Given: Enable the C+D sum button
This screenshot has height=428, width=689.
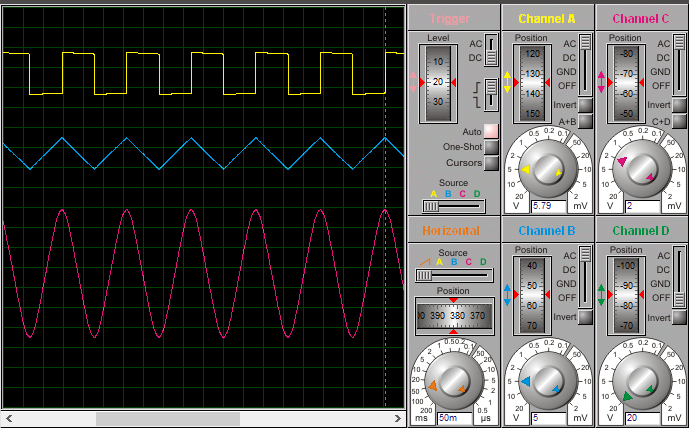Looking at the screenshot, I should click(x=679, y=121).
